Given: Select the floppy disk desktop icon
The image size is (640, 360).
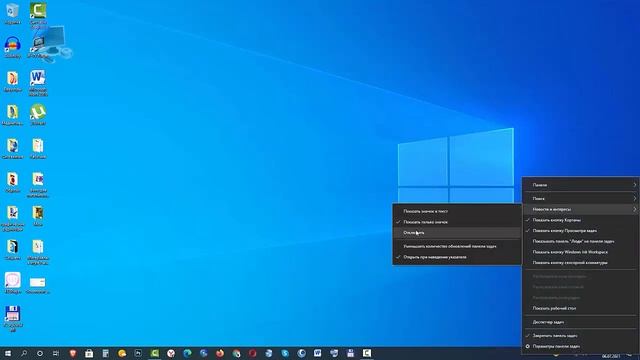Looking at the screenshot, I should pyautogui.click(x=13, y=318).
